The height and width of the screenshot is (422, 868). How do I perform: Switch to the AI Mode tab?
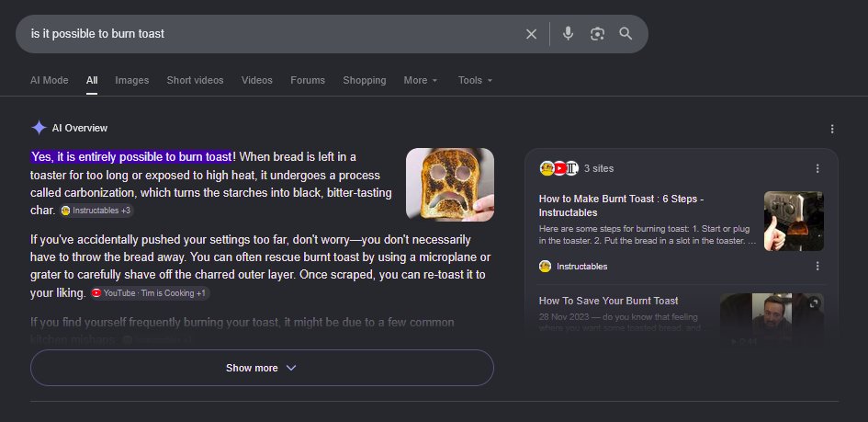(50, 80)
